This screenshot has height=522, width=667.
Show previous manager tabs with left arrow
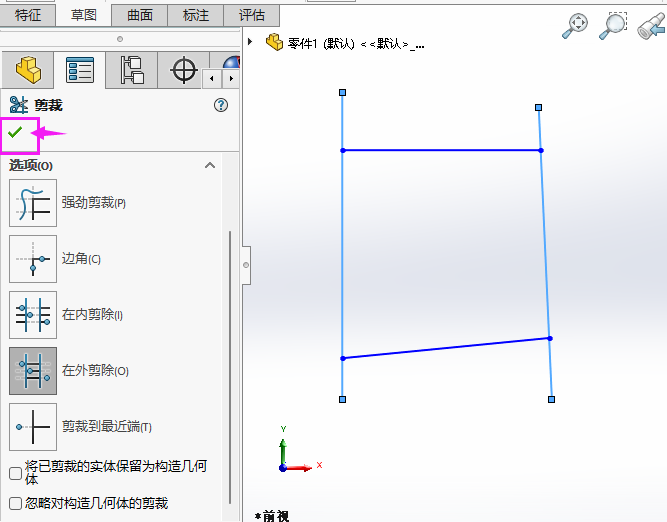click(x=212, y=78)
